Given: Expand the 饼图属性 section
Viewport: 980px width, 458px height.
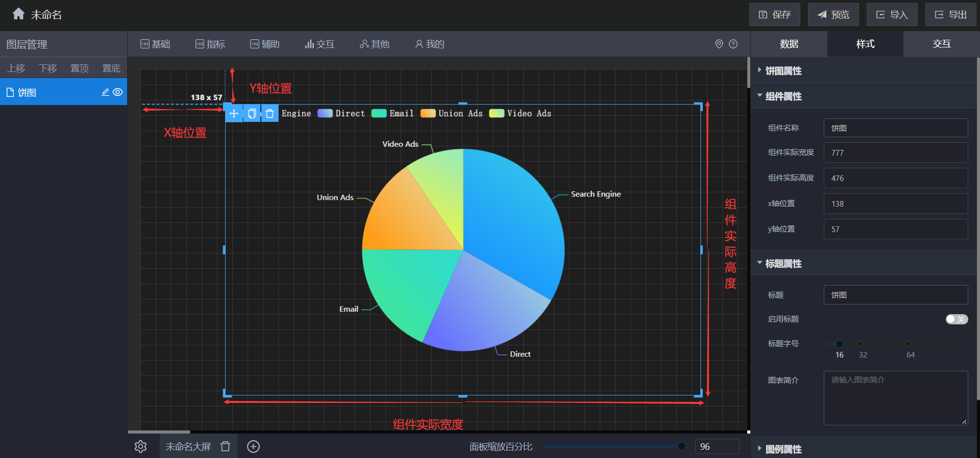Looking at the screenshot, I should pos(783,71).
